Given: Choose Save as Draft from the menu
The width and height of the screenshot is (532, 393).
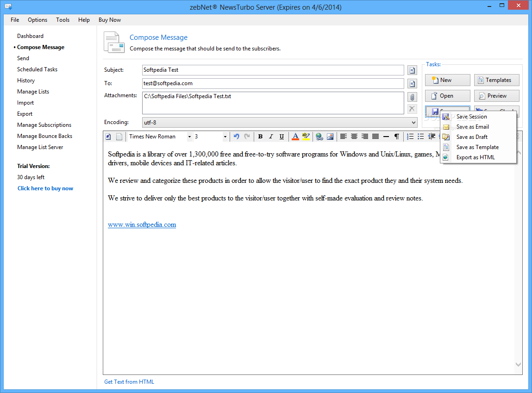Looking at the screenshot, I should pos(478,137).
